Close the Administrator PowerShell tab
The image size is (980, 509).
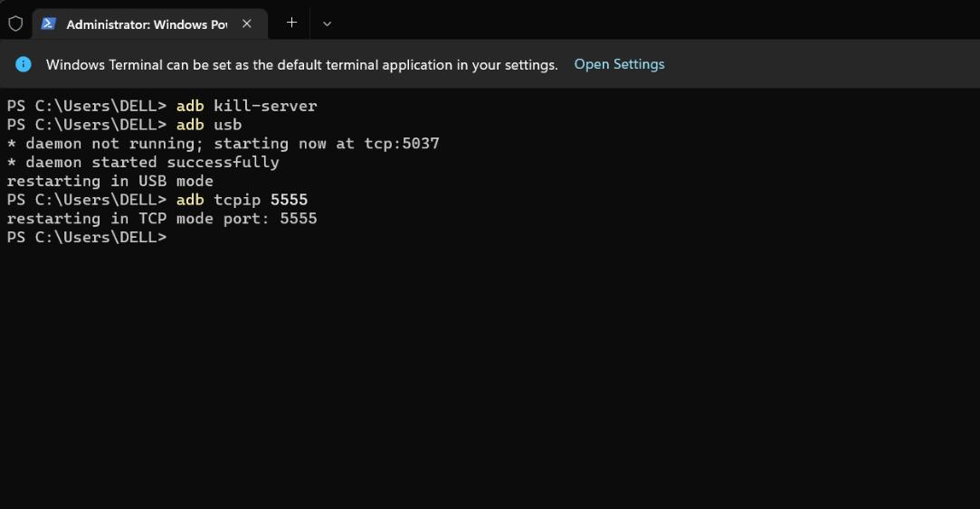click(247, 24)
